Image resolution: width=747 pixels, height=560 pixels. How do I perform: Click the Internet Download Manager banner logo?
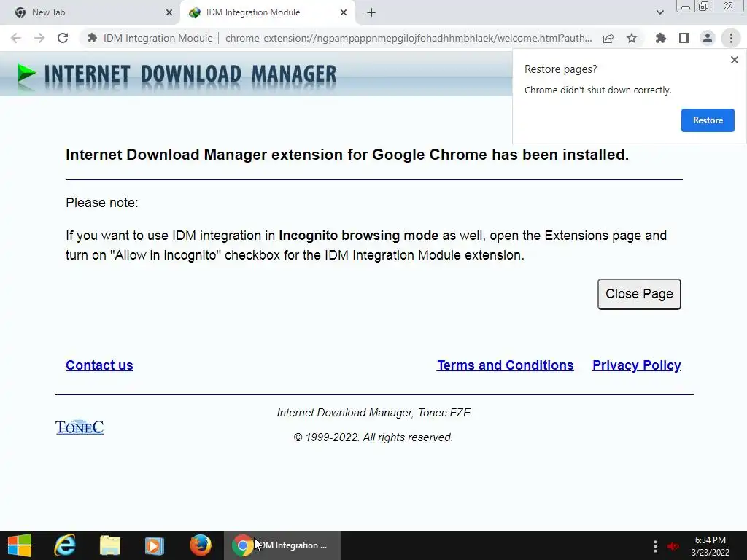[x=177, y=76]
